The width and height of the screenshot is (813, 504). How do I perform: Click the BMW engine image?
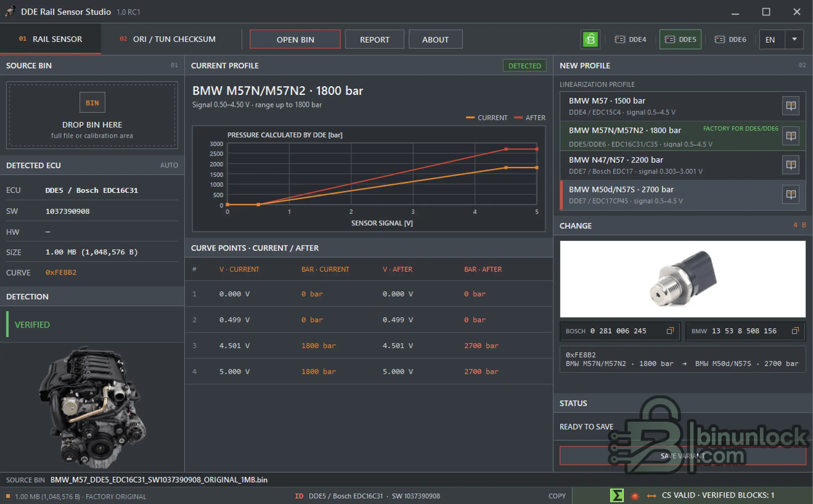pos(93,407)
